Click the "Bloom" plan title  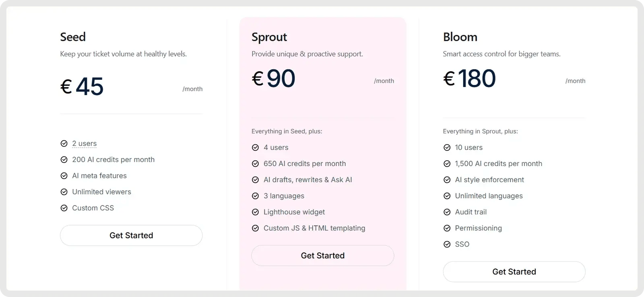(x=460, y=37)
